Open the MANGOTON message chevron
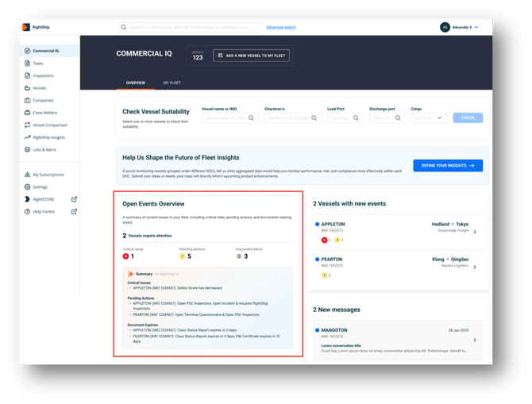532x404 pixels. 475,341
